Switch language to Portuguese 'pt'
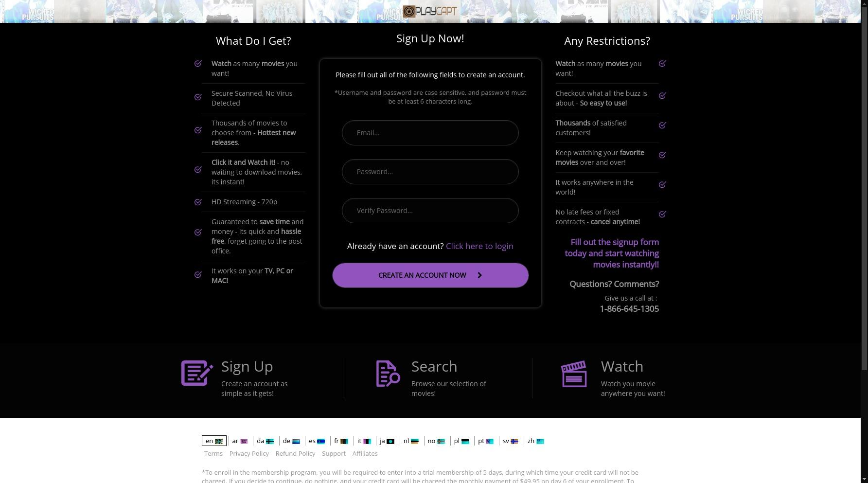Screen dimensions: 868x483 [486, 441]
